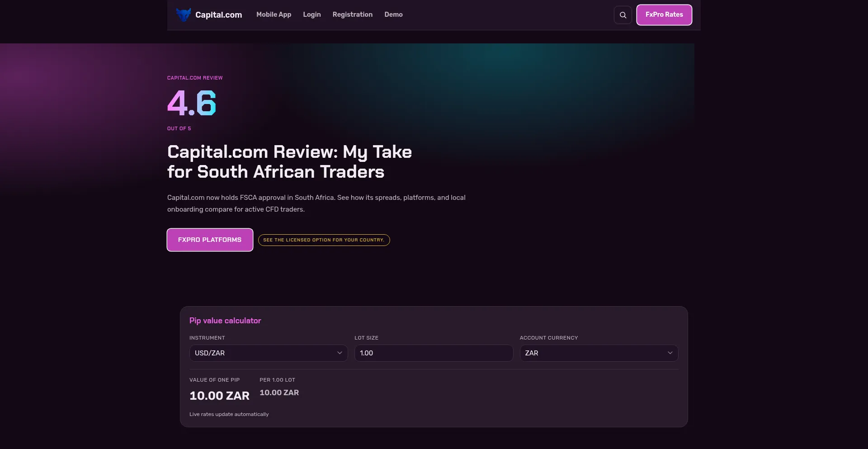Expand the Account Currency dropdown showing ZAR
This screenshot has height=449, width=868.
(599, 353)
